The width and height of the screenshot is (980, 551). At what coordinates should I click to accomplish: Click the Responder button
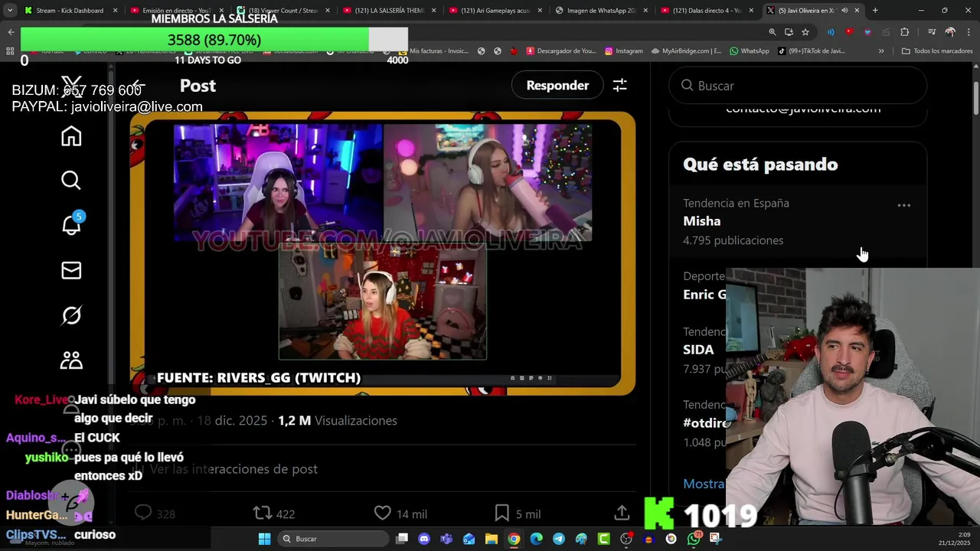pyautogui.click(x=557, y=86)
